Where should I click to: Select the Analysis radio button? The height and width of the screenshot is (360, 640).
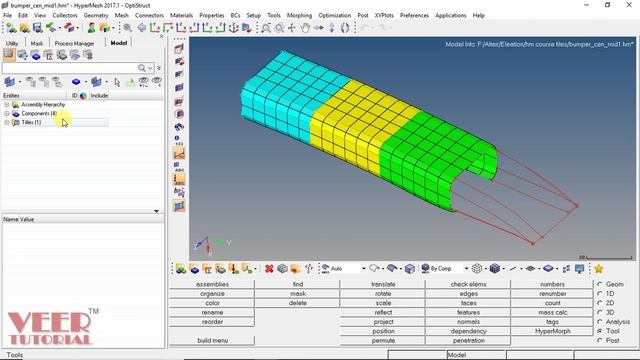coord(600,322)
